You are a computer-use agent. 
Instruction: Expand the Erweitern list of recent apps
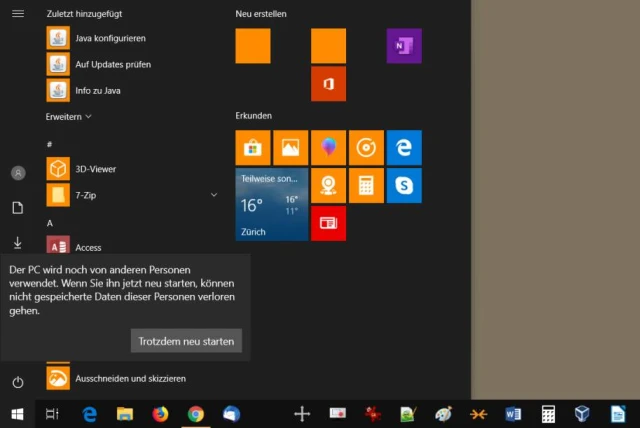point(69,117)
